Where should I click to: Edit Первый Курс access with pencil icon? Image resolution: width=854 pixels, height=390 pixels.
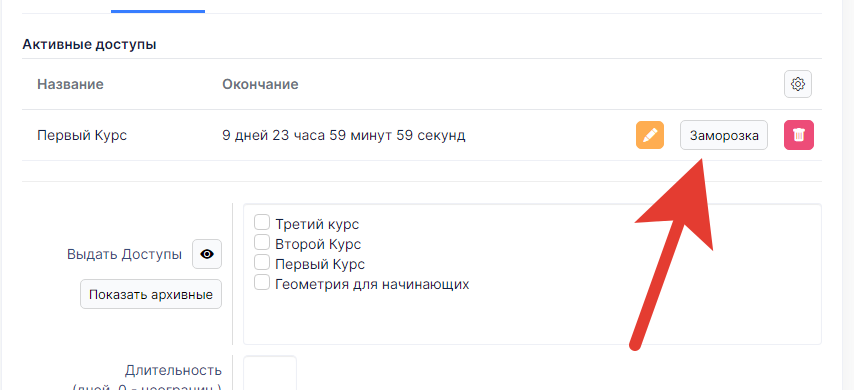[x=650, y=135]
